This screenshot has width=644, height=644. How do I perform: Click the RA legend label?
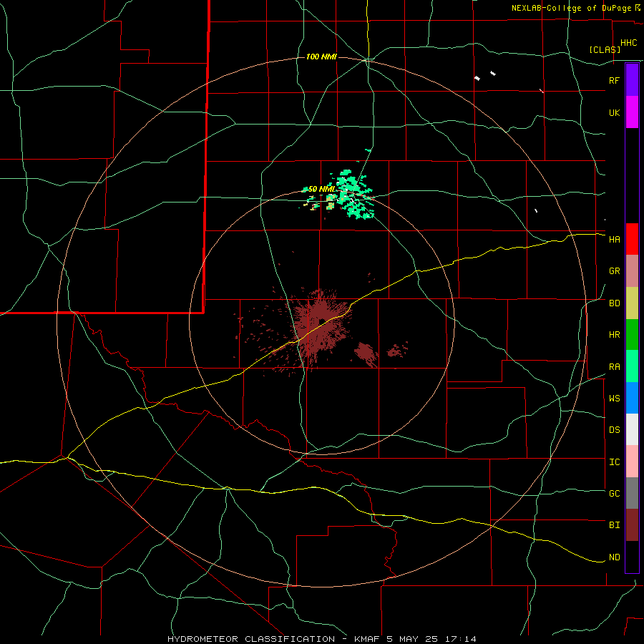[614, 367]
